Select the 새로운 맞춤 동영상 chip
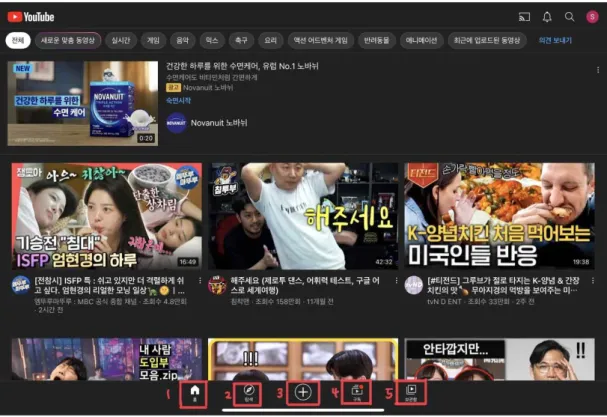 tap(68, 40)
